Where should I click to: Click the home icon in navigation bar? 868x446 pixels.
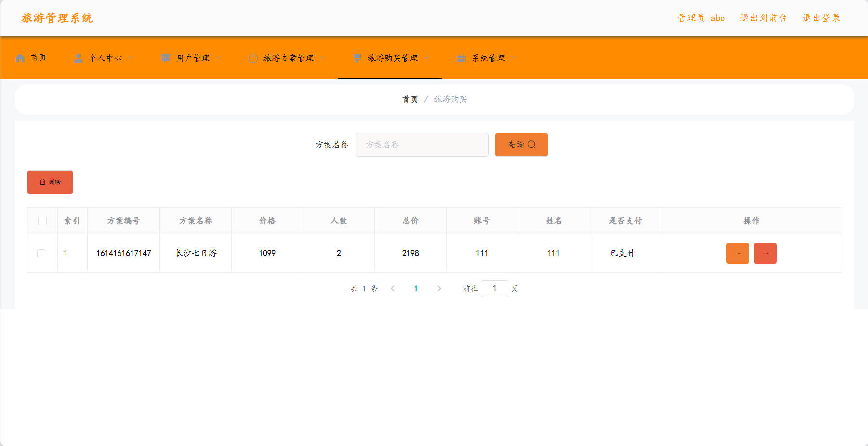pyautogui.click(x=20, y=58)
